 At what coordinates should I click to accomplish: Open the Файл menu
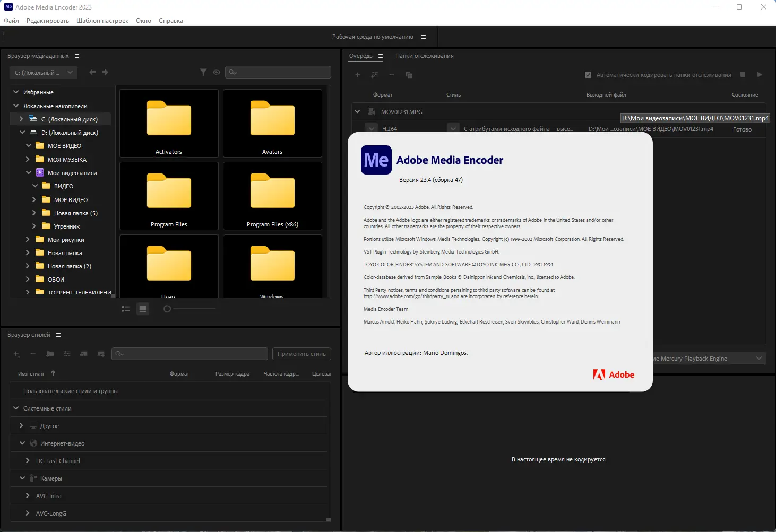(11, 20)
